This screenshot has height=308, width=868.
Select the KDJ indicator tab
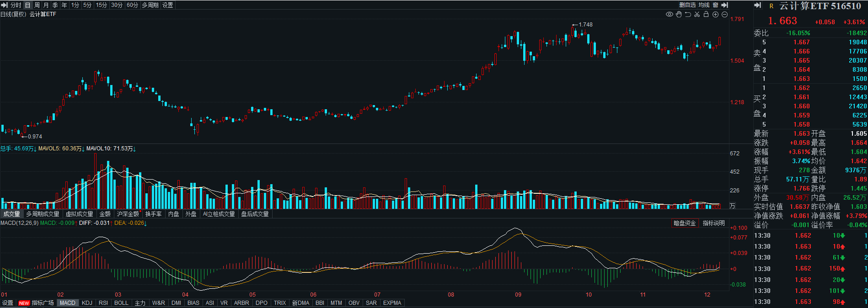(x=87, y=303)
